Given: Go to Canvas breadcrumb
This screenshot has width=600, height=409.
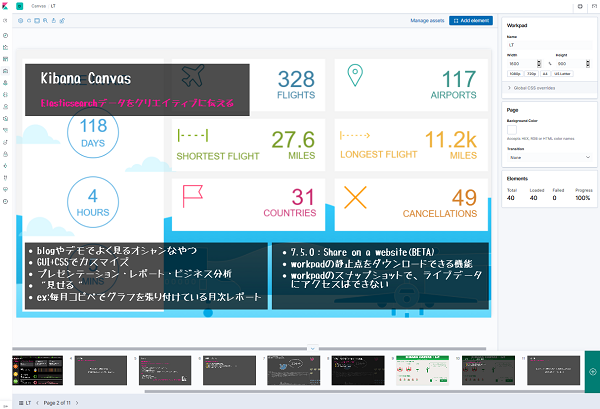Looking at the screenshot, I should (38, 6).
